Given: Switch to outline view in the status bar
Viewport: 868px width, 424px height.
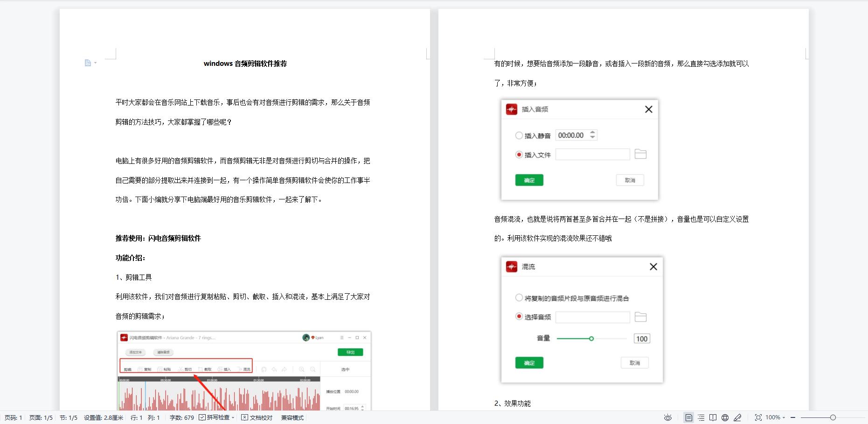Looking at the screenshot, I should coord(701,417).
